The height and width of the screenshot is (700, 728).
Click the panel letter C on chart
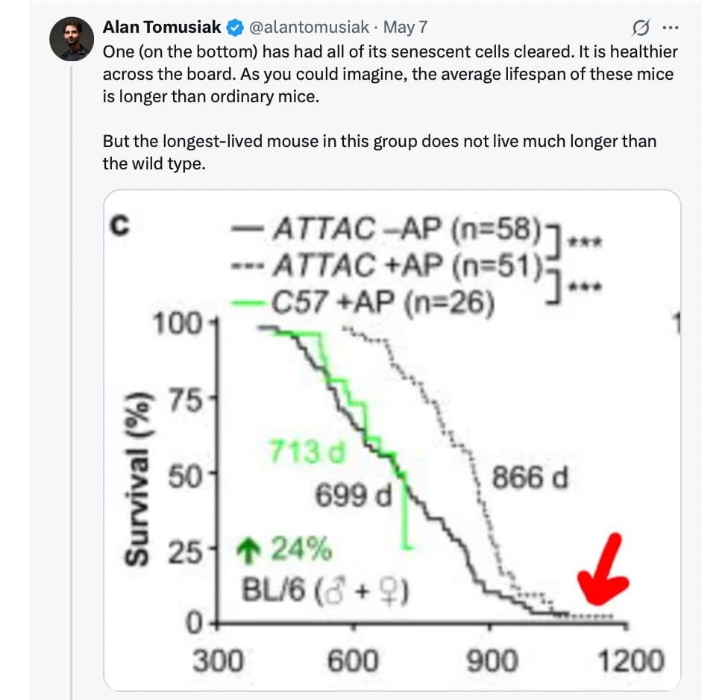120,226
